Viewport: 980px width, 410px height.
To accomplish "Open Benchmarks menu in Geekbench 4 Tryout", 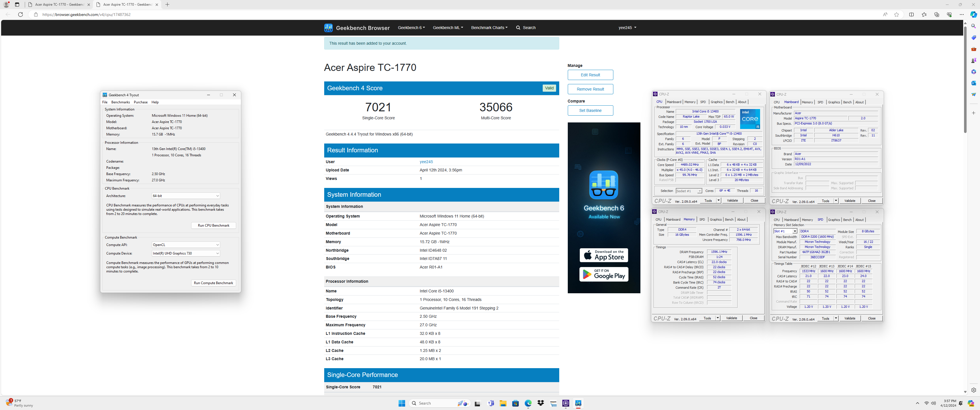I will tap(120, 102).
